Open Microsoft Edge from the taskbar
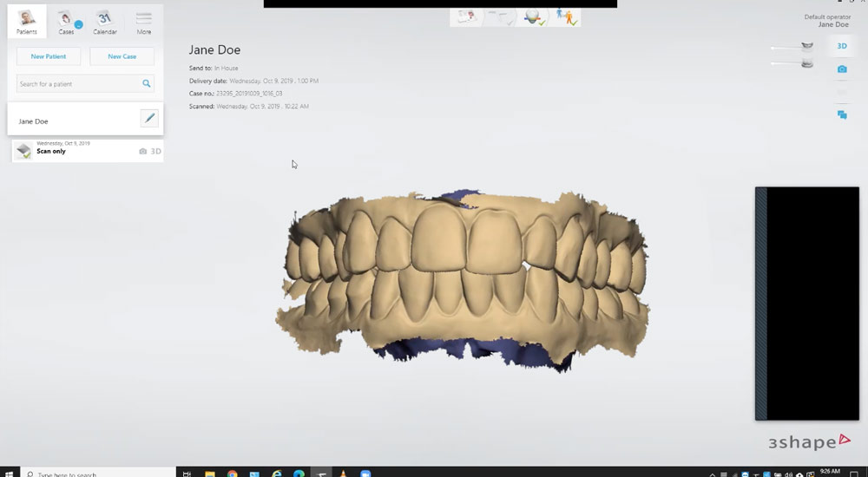 pos(299,474)
